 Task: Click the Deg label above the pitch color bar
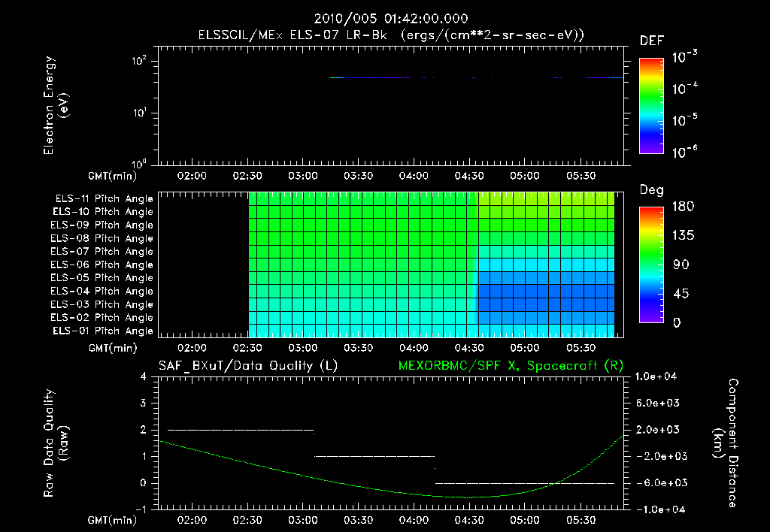pos(651,190)
